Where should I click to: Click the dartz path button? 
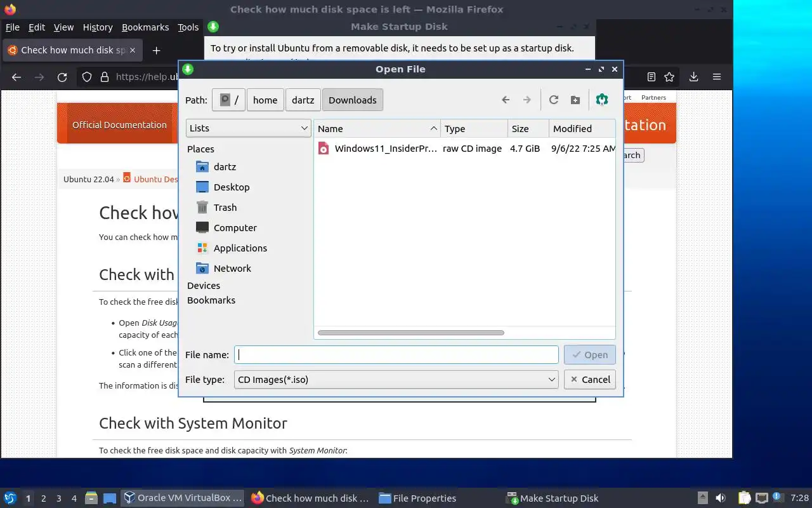[303, 100]
